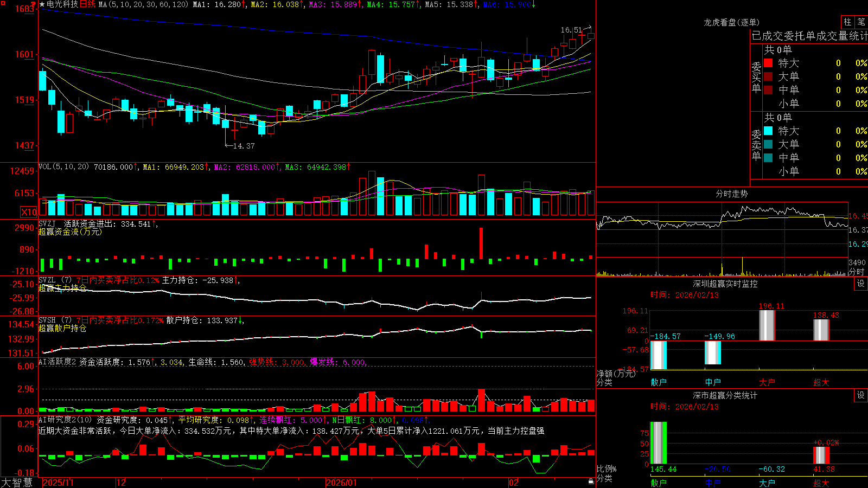Select the 龙虎看盘(逐单) panel title
Viewport: 868px width, 488px height.
coord(731,22)
